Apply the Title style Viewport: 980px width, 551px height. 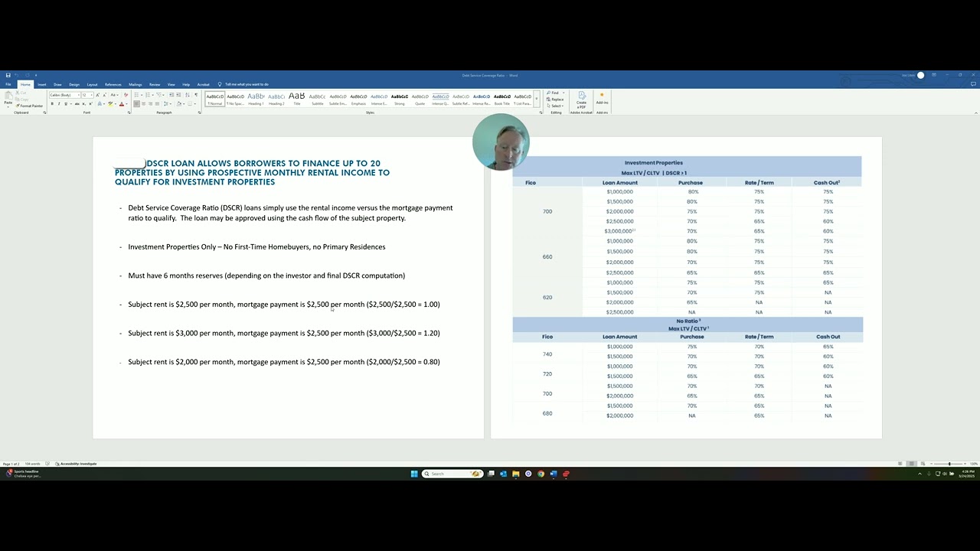pyautogui.click(x=297, y=99)
